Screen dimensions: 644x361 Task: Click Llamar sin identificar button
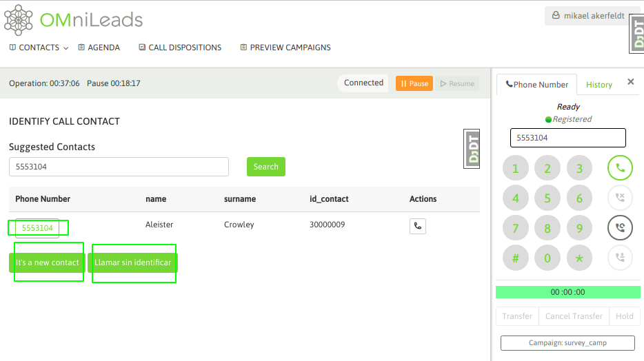[x=132, y=262]
